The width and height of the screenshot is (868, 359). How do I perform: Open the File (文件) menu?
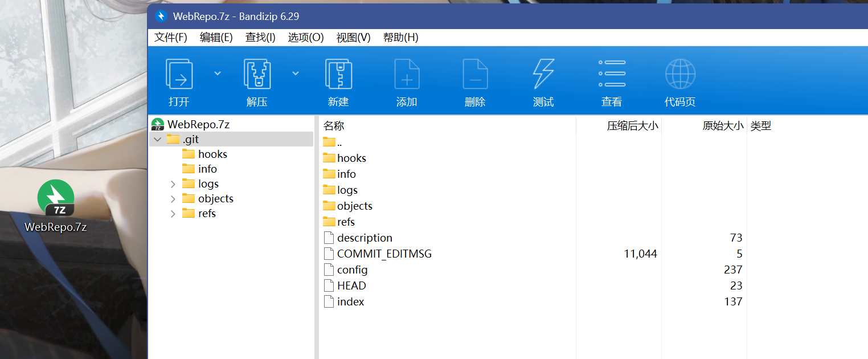tap(171, 38)
